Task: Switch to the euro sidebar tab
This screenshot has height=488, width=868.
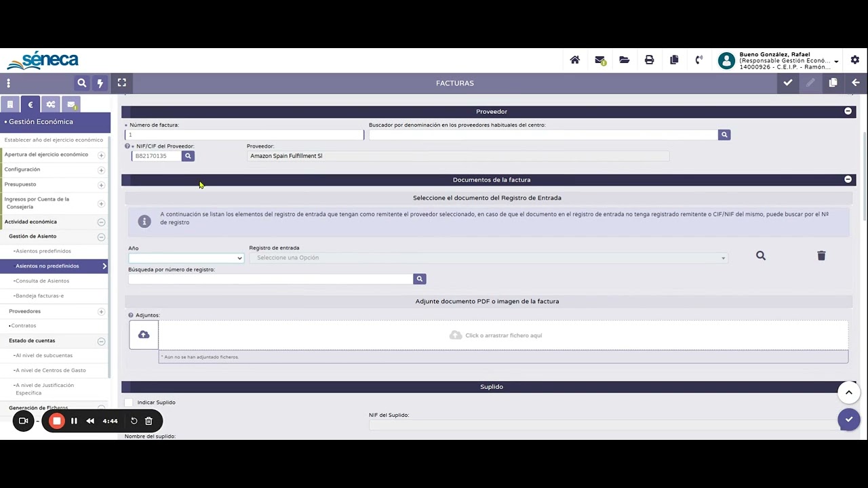Action: [30, 104]
